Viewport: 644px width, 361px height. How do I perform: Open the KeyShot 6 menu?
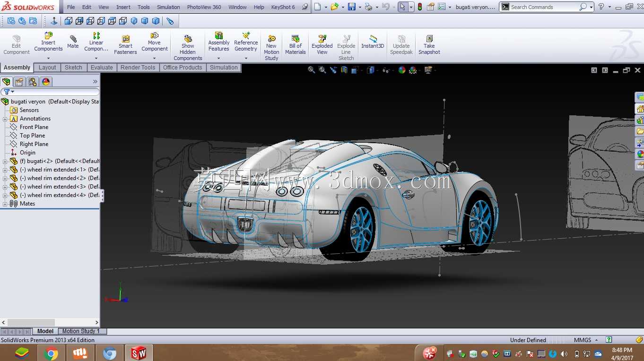[x=283, y=7]
